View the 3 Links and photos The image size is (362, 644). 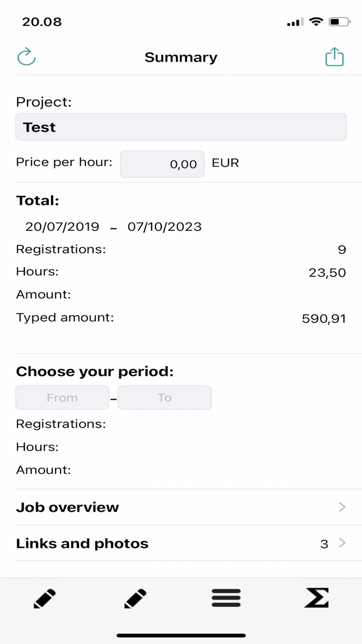click(x=82, y=544)
